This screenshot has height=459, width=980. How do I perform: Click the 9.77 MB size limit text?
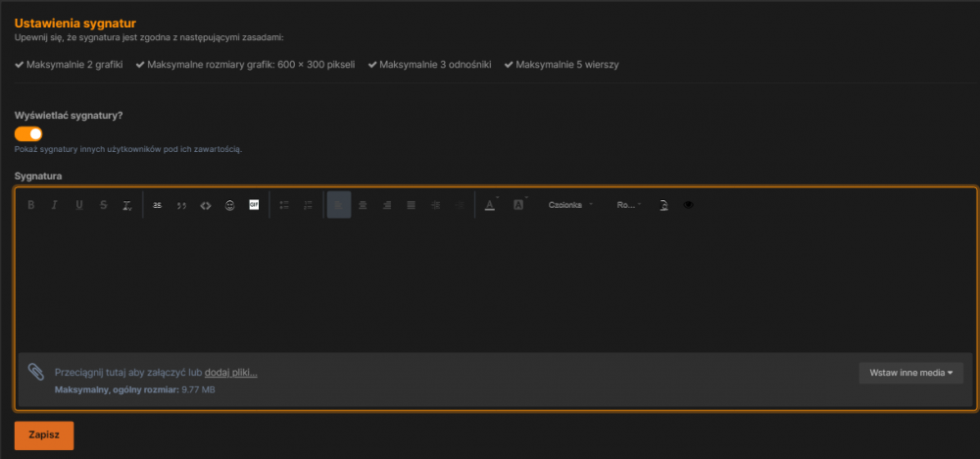[x=198, y=389]
